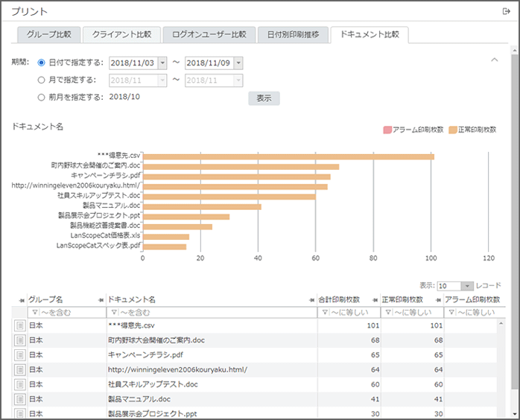Image resolution: width=520 pixels, height=420 pixels.
Task: Select the 月で指定する radio button
Action: pyautogui.click(x=42, y=80)
